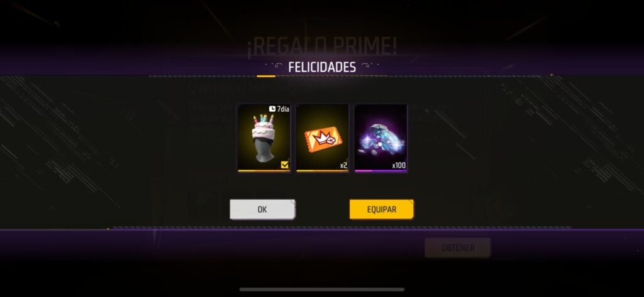Tap the x2 quantity on the ticket

(x=343, y=166)
